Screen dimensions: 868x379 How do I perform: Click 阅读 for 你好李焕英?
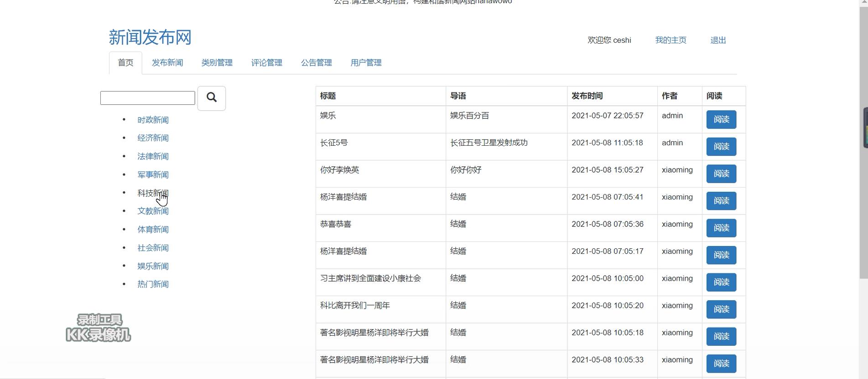[x=721, y=174]
